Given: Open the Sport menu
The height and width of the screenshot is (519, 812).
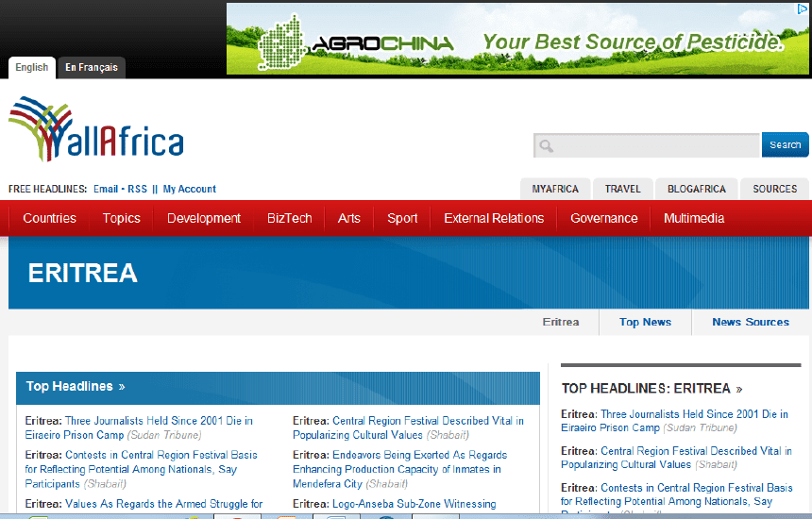Looking at the screenshot, I should [402, 218].
